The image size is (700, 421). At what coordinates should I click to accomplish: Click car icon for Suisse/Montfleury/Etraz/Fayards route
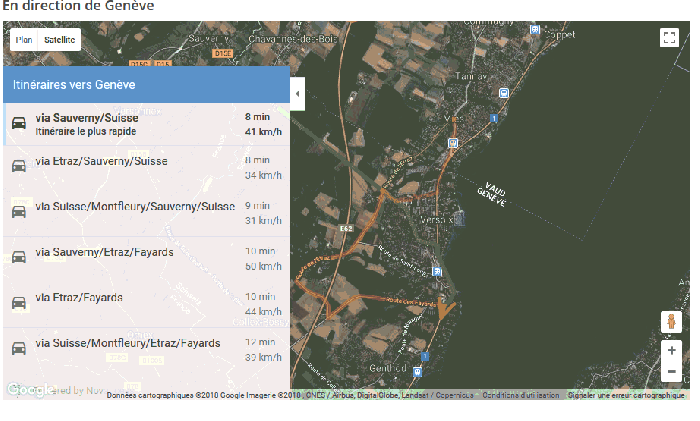19,348
